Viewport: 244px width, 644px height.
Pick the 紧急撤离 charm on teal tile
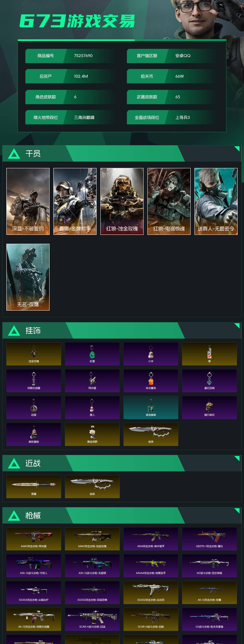coord(151,408)
